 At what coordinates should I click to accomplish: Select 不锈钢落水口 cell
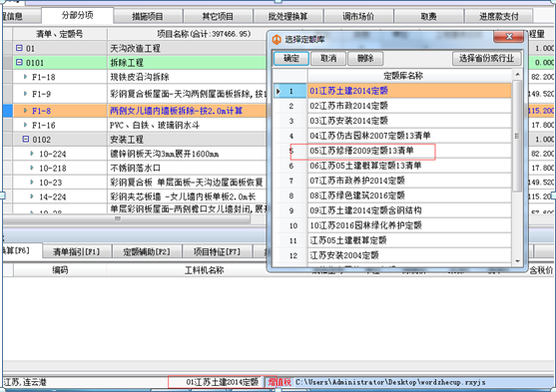click(188, 168)
